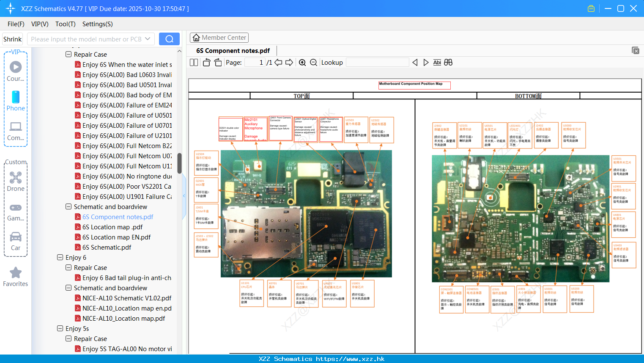Image resolution: width=644 pixels, height=363 pixels.
Task: Open the Settings(S) menu
Action: point(98,24)
